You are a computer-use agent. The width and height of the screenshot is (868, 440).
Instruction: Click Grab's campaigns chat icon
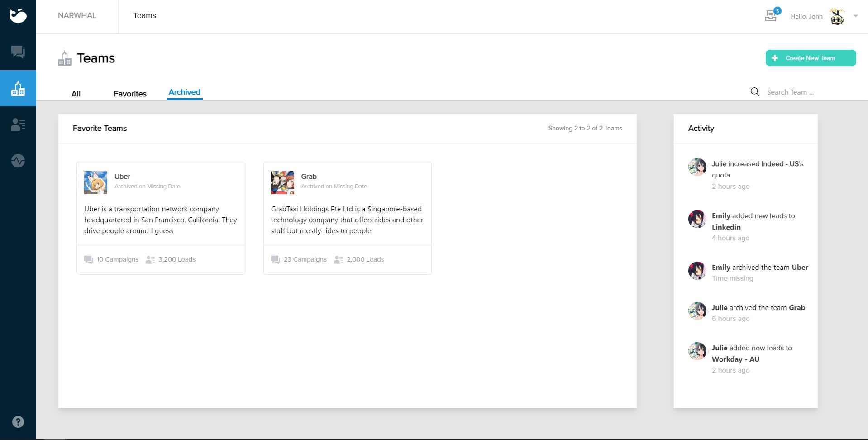click(275, 259)
